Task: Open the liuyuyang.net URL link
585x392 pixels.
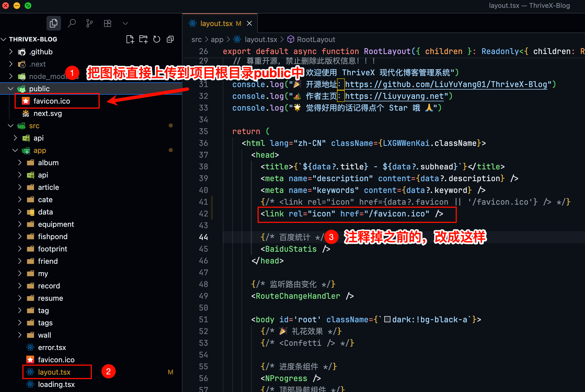Action: pos(394,96)
